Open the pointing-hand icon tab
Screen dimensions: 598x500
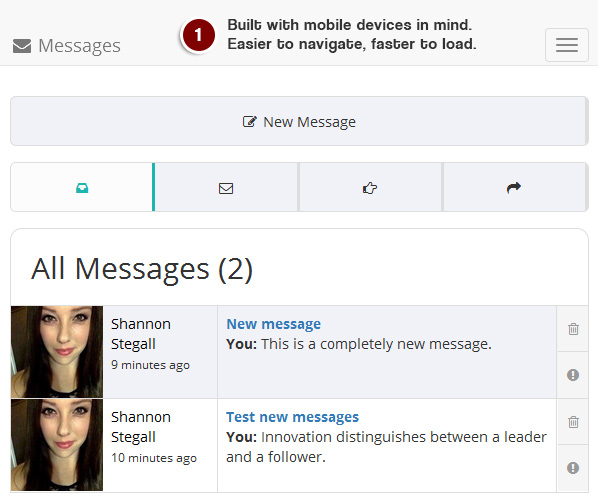370,187
